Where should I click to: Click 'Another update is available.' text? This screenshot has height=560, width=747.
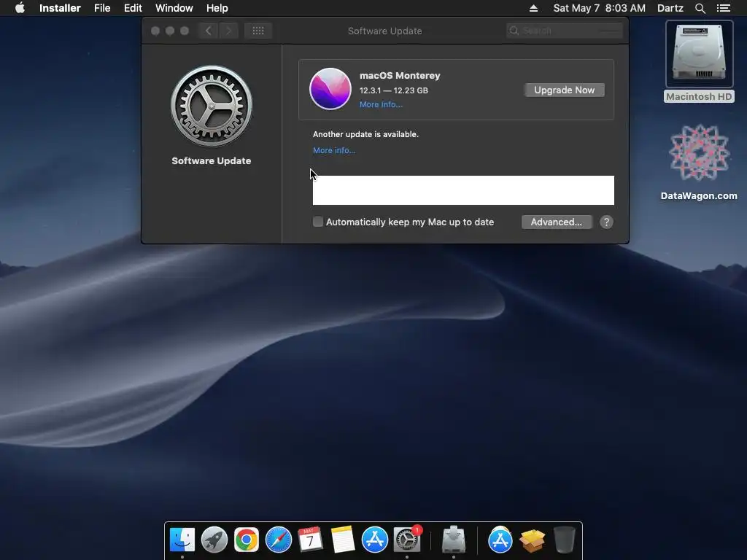[x=365, y=134]
